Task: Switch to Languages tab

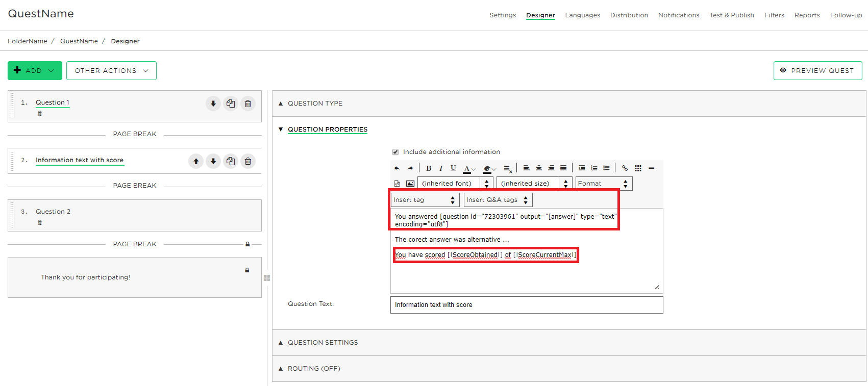Action: point(582,15)
